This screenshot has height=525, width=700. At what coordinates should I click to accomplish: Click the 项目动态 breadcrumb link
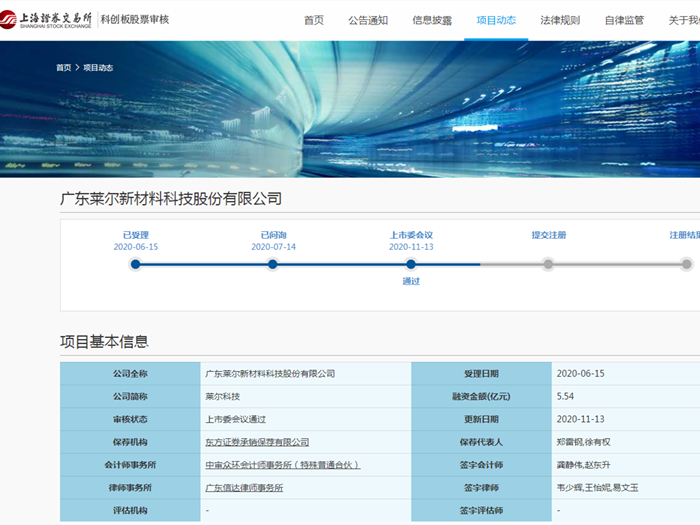pos(98,67)
